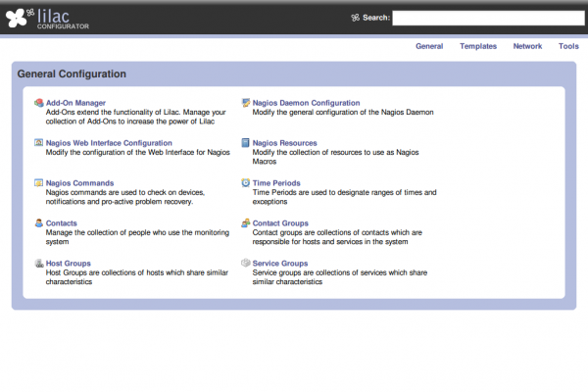Viewport: 588px width, 392px height.
Task: Click the Nagios Resources icon
Action: [x=245, y=143]
